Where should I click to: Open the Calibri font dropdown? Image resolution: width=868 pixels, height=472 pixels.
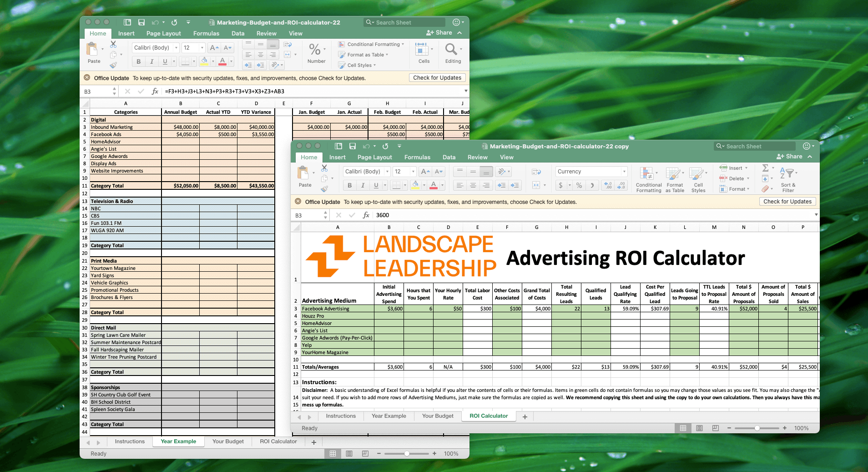(x=366, y=172)
